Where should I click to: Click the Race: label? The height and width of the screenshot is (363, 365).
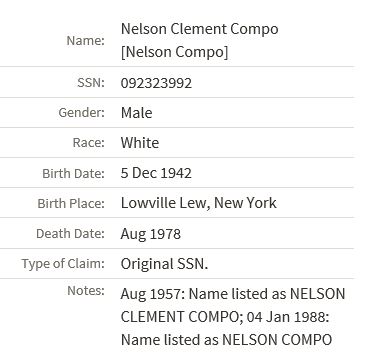pyautogui.click(x=89, y=143)
